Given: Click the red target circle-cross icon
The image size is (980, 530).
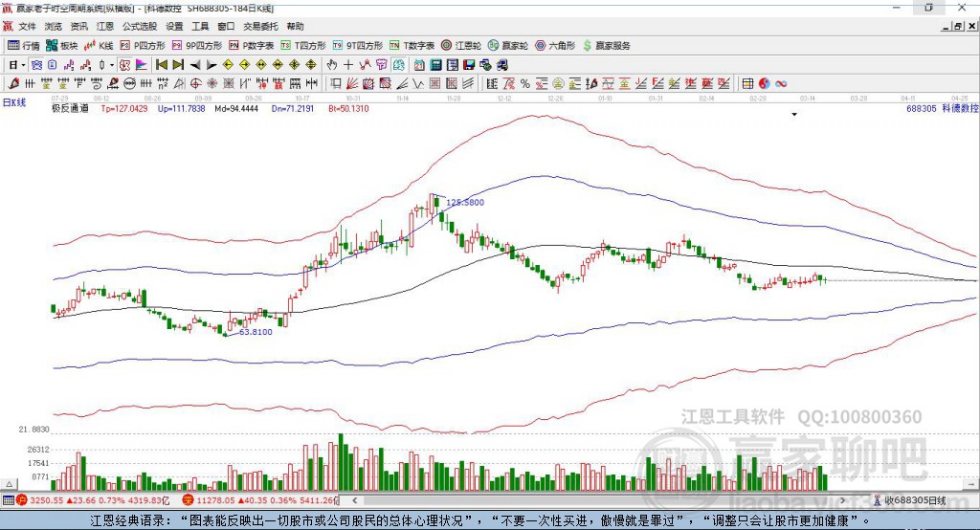Looking at the screenshot, I should [195, 84].
